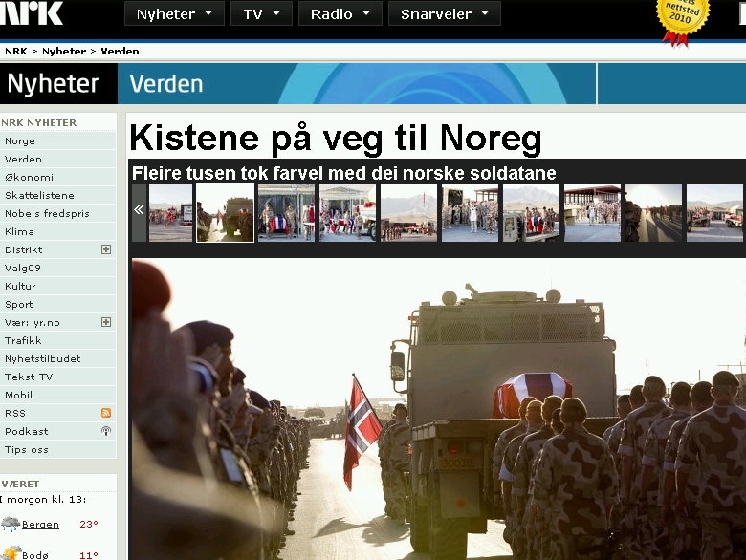The width and height of the screenshot is (746, 560).
Task: Select fifth gallery thumbnail with mountains
Action: click(408, 213)
